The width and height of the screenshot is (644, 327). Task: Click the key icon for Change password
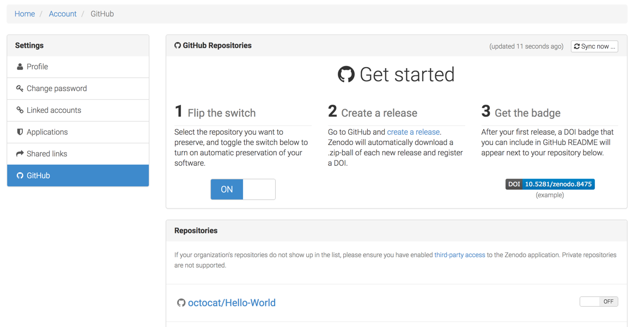(20, 88)
